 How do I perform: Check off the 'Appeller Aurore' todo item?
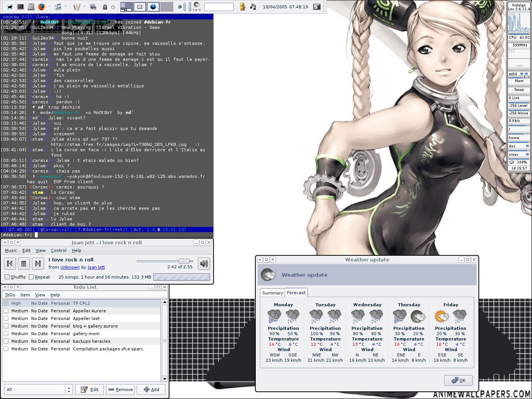[6, 311]
